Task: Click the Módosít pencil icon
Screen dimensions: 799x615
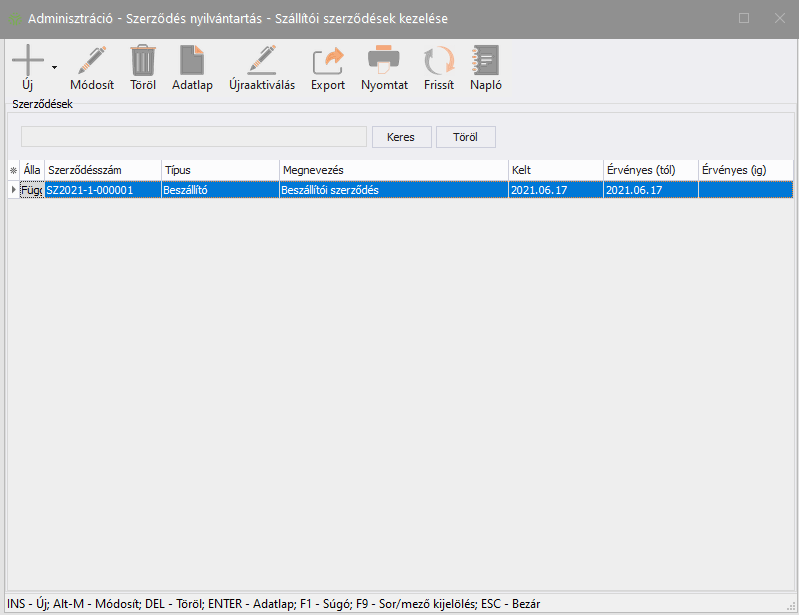Action: (92, 61)
